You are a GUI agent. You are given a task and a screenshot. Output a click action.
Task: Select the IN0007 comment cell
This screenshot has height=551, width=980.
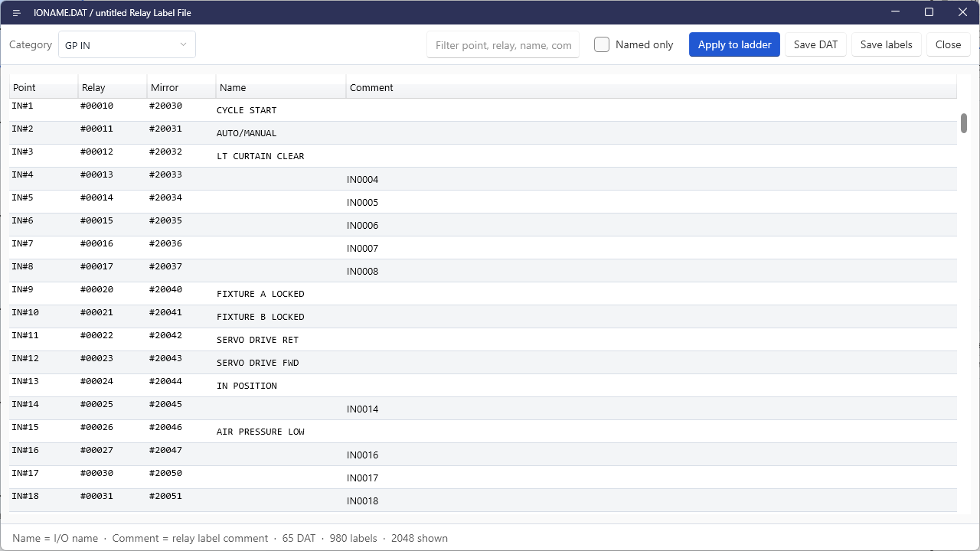pos(651,248)
